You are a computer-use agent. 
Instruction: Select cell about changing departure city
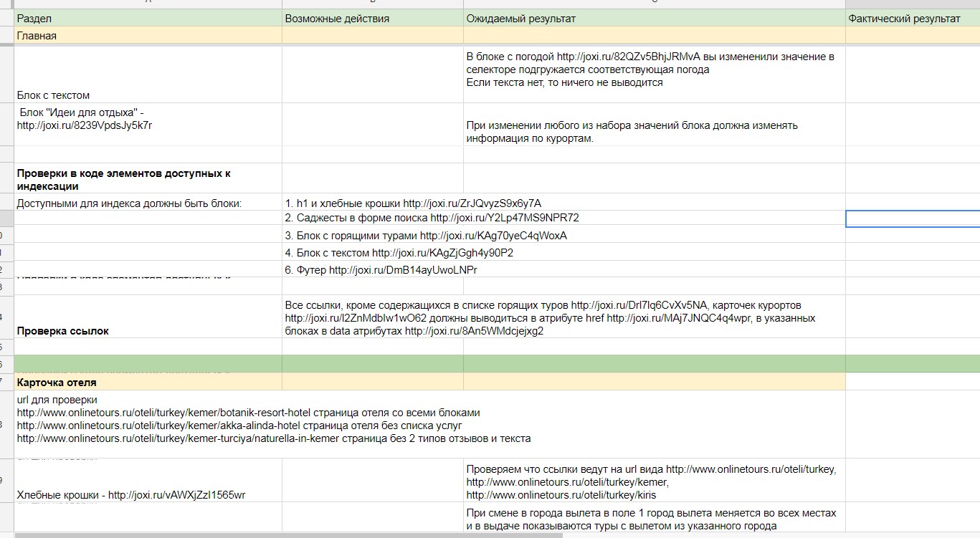[655, 519]
